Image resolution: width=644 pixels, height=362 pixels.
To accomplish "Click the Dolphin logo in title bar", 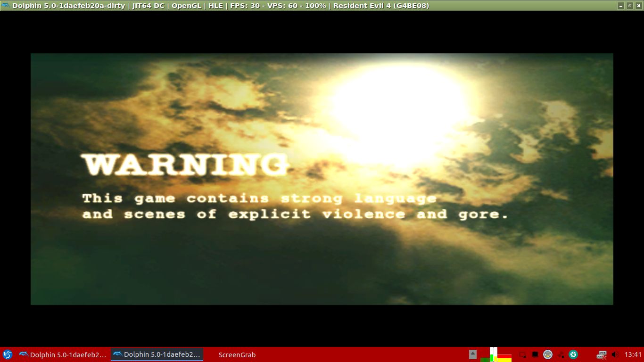I will (x=6, y=6).
